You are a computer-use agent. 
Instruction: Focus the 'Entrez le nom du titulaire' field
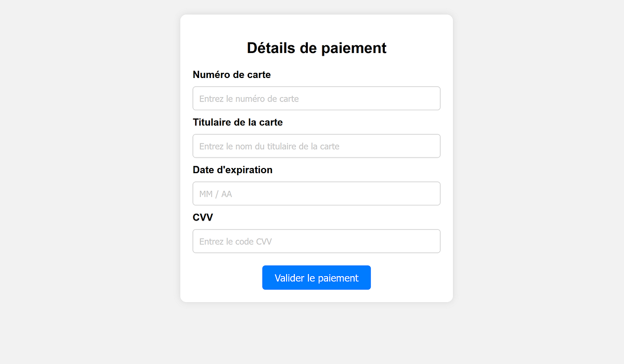[x=316, y=146]
